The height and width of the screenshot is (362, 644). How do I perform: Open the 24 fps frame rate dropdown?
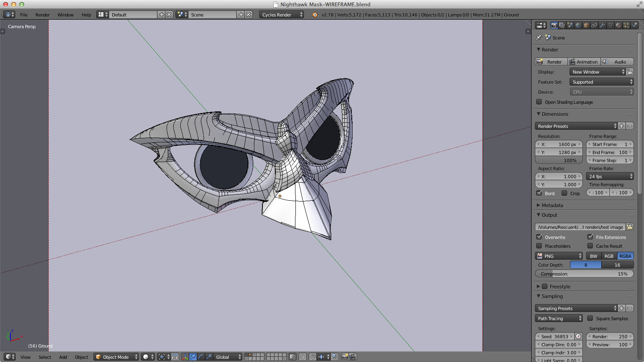pos(610,176)
